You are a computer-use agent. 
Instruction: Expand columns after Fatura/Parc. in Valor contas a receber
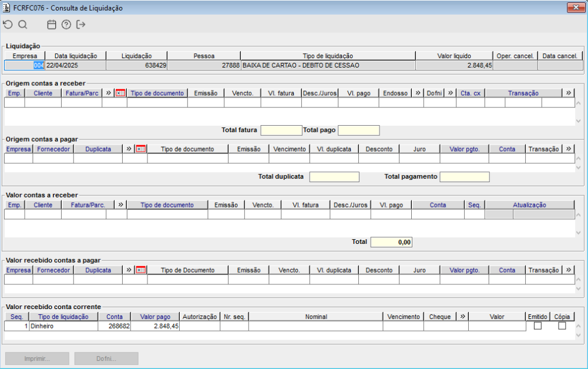(x=120, y=204)
